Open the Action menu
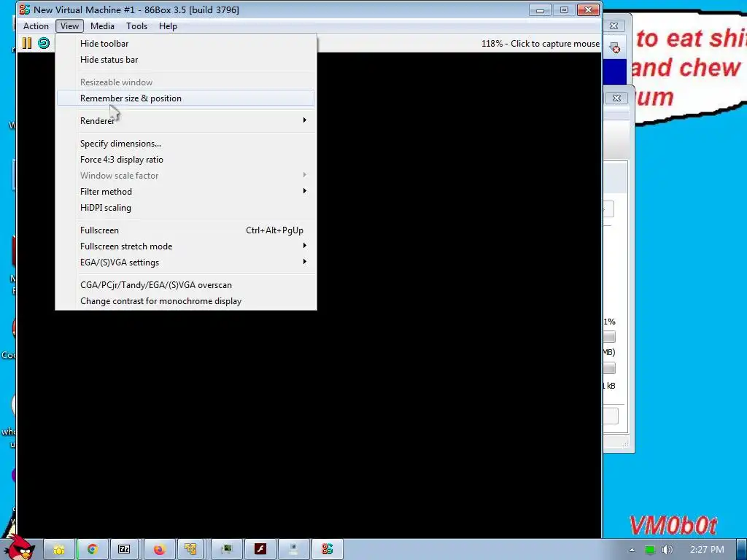The height and width of the screenshot is (560, 747). point(36,26)
